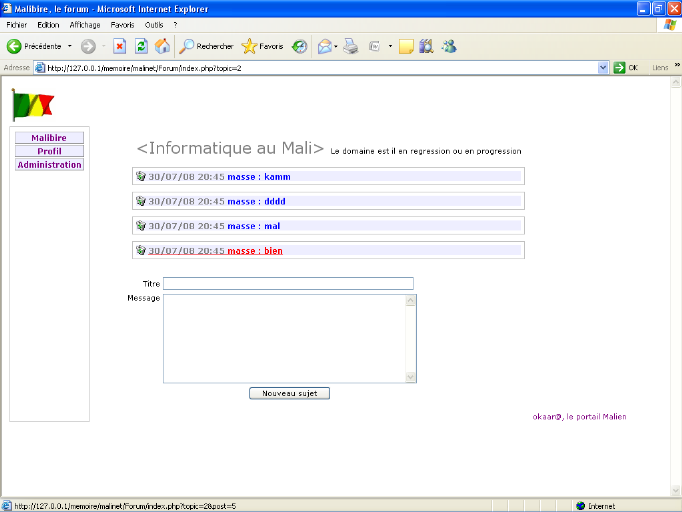This screenshot has width=682, height=512.
Task: Open the Rechercher search tool
Action: pyautogui.click(x=206, y=46)
